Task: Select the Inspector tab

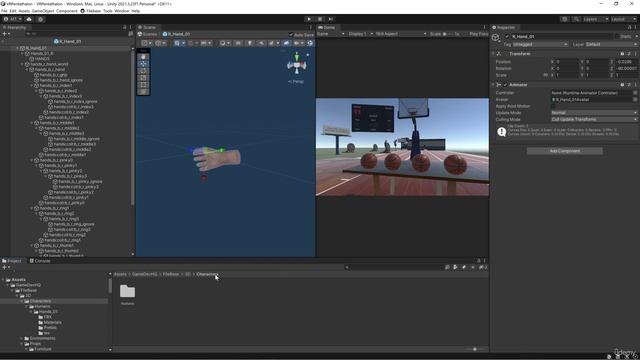Action: coord(504,27)
